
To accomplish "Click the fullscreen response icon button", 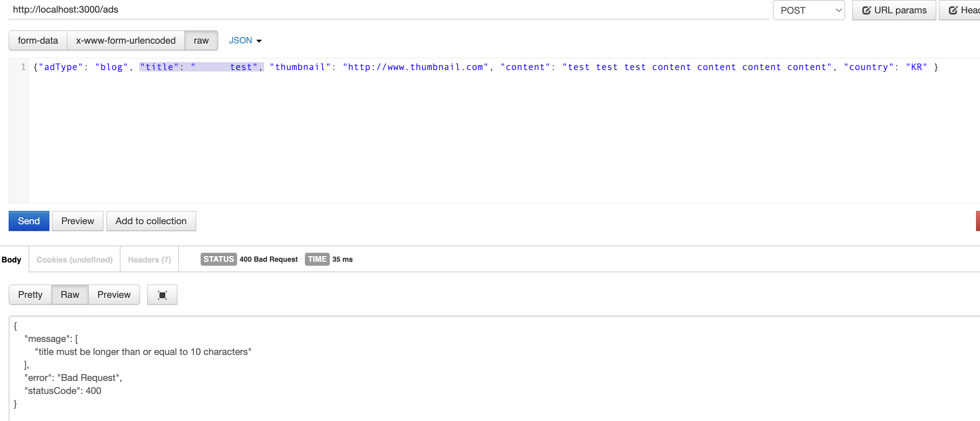I will click(x=162, y=295).
